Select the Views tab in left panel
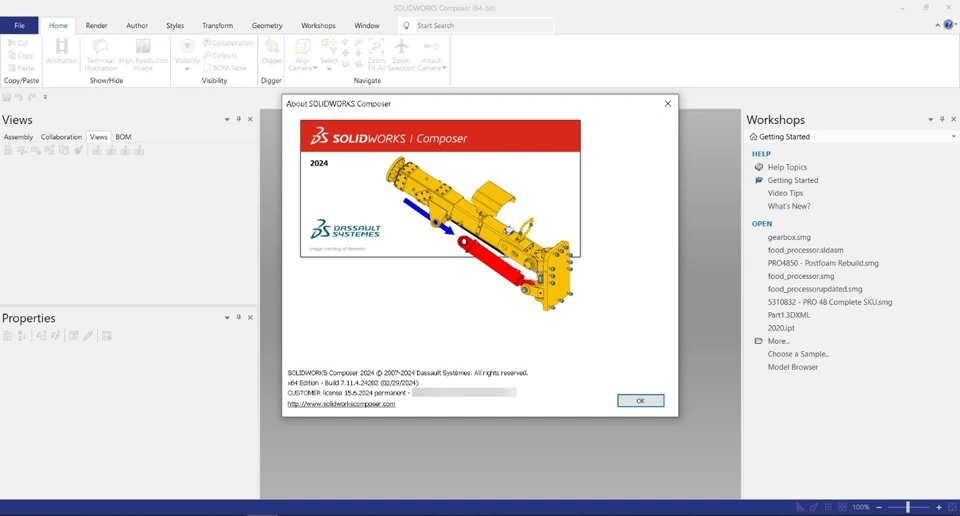The image size is (960, 516). pyautogui.click(x=99, y=137)
